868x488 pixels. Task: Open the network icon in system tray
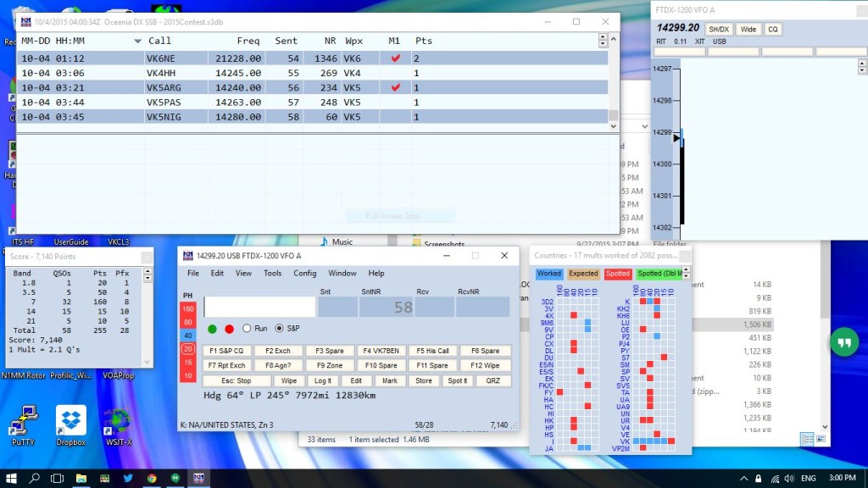click(x=775, y=479)
